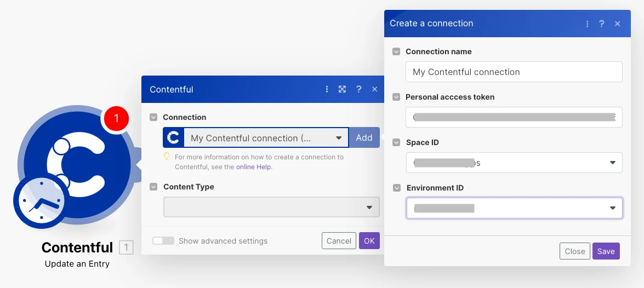
Task: Enable Show advanced settings switch
Action: click(163, 241)
